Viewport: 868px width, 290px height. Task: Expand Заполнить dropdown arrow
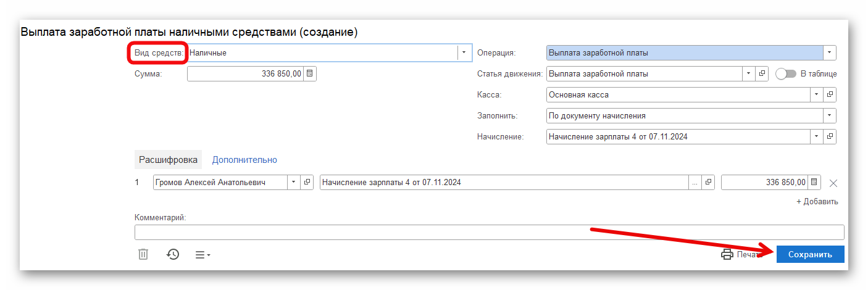pyautogui.click(x=830, y=115)
